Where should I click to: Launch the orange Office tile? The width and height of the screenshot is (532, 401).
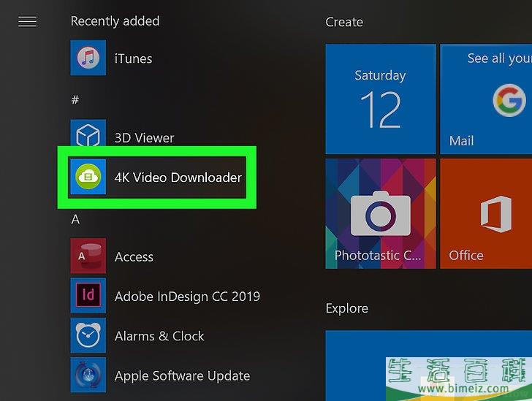486,214
